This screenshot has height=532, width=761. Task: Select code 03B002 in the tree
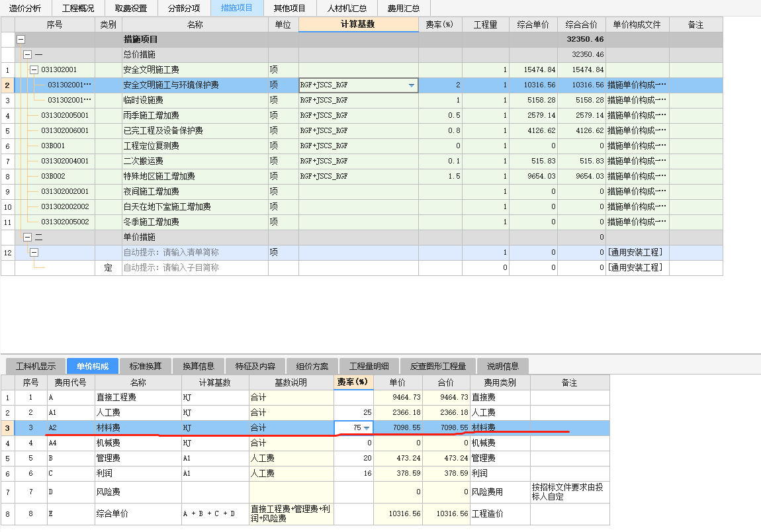[x=53, y=176]
